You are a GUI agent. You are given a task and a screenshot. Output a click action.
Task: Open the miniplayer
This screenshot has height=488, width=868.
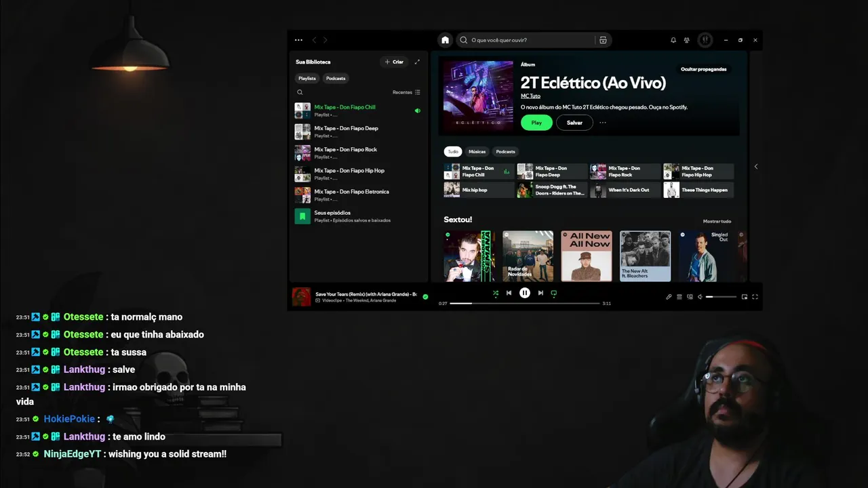(x=745, y=297)
